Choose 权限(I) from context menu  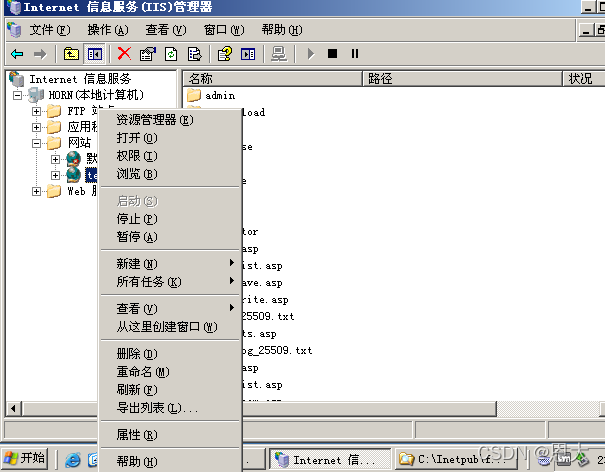(170, 156)
